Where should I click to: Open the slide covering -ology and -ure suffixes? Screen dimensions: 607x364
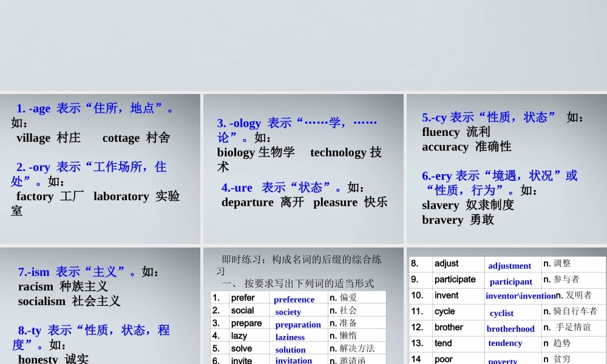click(x=303, y=169)
